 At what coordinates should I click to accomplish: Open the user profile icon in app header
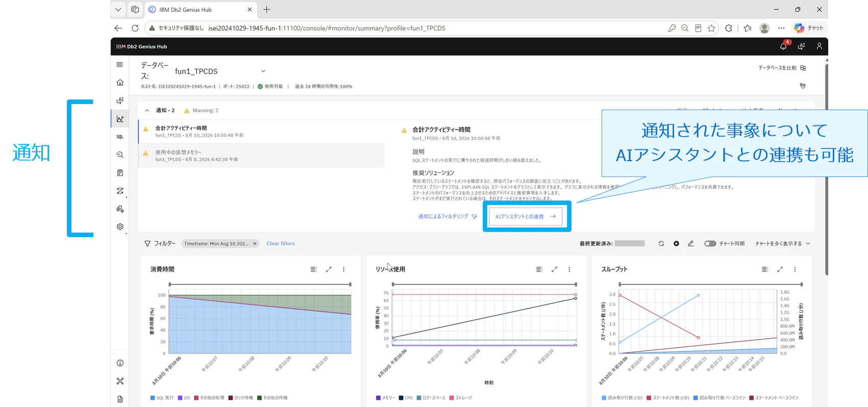(x=819, y=46)
